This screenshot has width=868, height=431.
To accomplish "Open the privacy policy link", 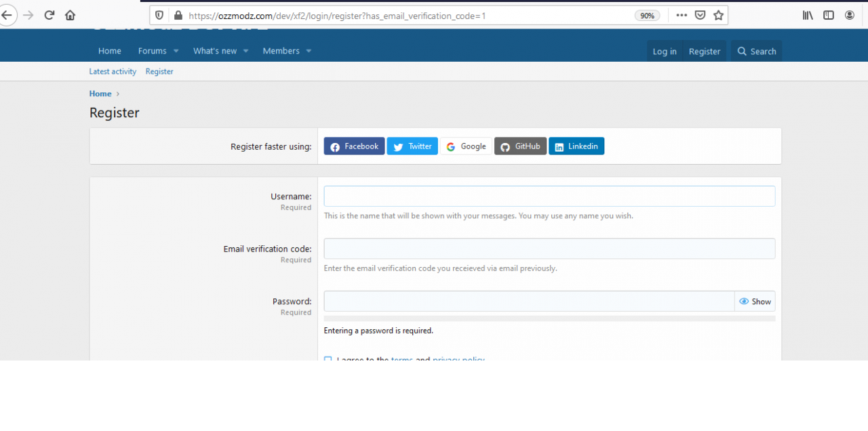I will [458, 360].
